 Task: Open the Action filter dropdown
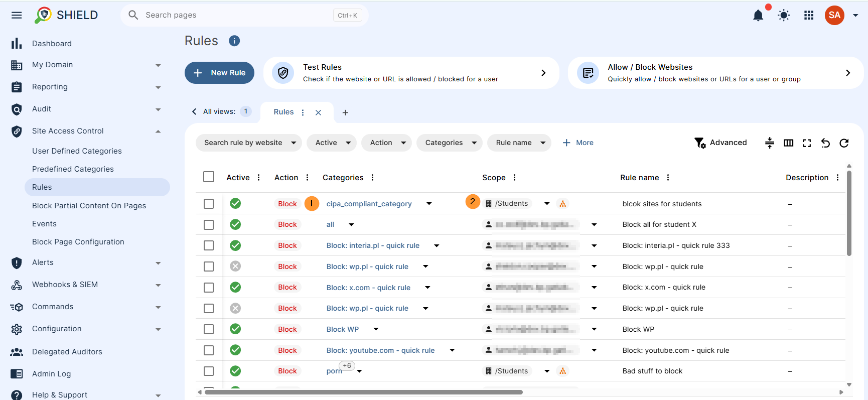pyautogui.click(x=386, y=143)
